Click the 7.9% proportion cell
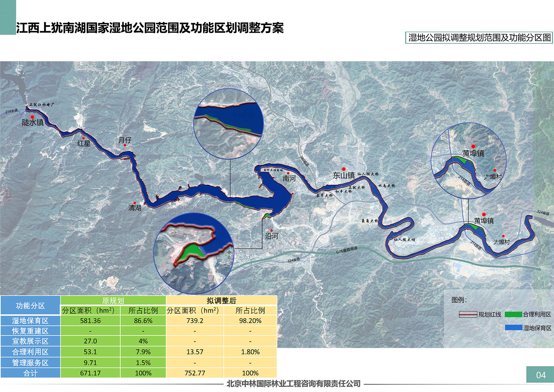This screenshot has width=554, height=392. [143, 352]
